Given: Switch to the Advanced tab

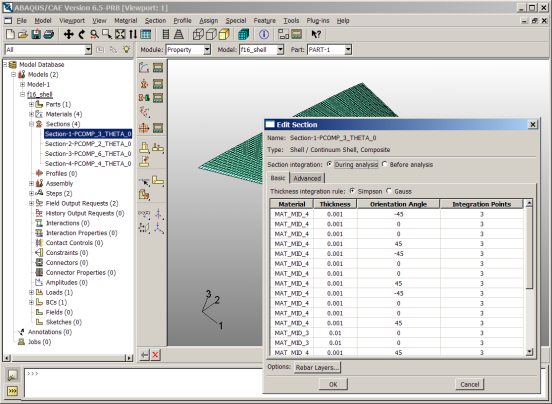Looking at the screenshot, I should (307, 178).
